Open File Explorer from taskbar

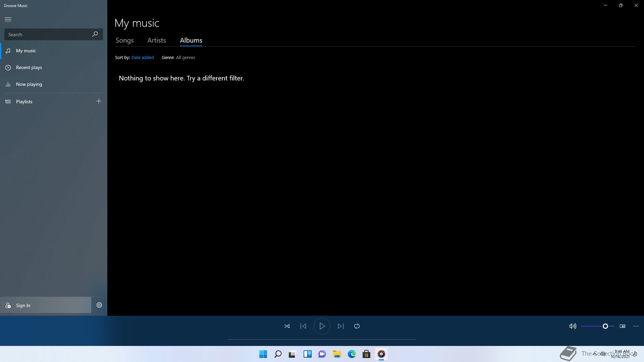pos(337,354)
